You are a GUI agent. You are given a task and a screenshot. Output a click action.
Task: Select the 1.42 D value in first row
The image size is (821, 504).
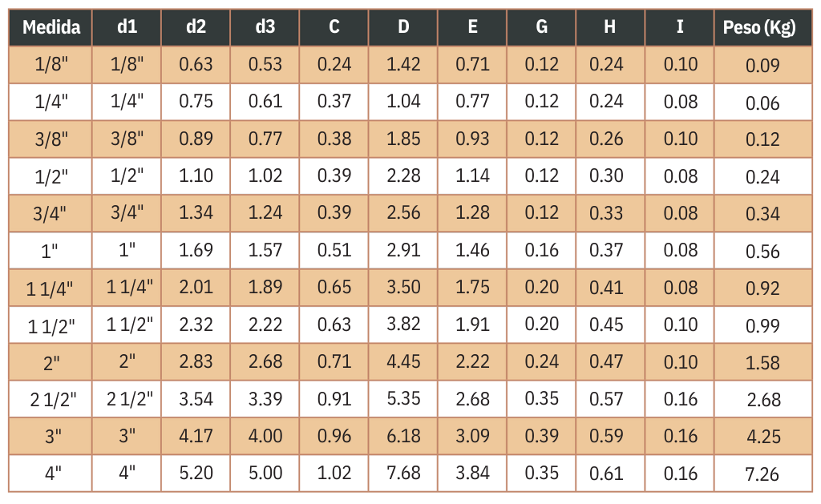(403, 65)
